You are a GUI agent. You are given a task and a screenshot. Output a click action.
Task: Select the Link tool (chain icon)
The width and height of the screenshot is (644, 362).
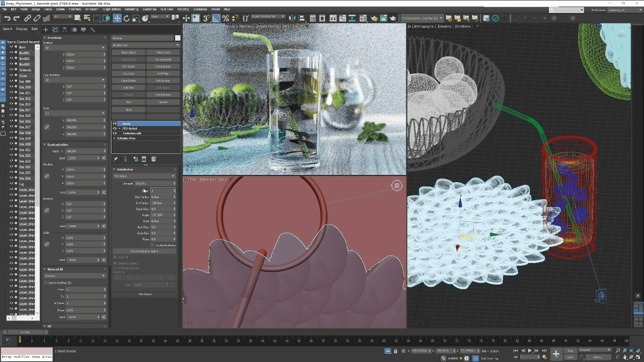pos(28,18)
